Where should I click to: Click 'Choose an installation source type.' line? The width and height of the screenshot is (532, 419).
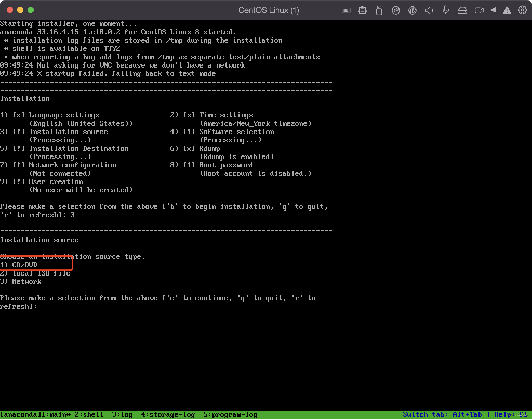[72, 257]
